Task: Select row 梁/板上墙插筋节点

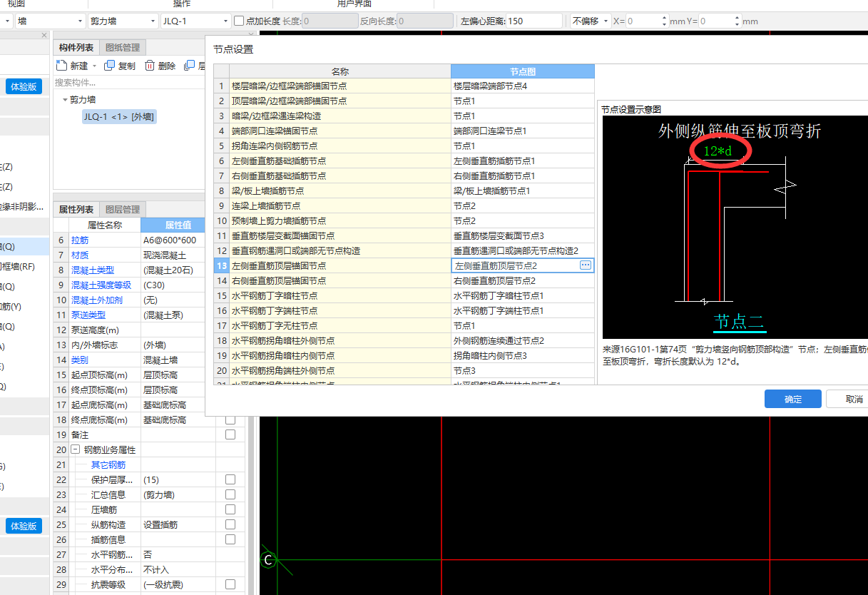Action: coord(340,190)
